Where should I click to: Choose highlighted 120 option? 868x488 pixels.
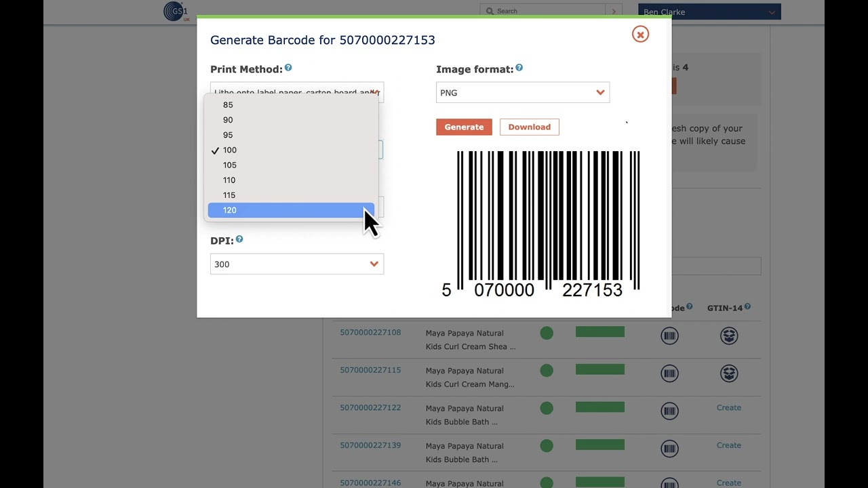point(291,210)
